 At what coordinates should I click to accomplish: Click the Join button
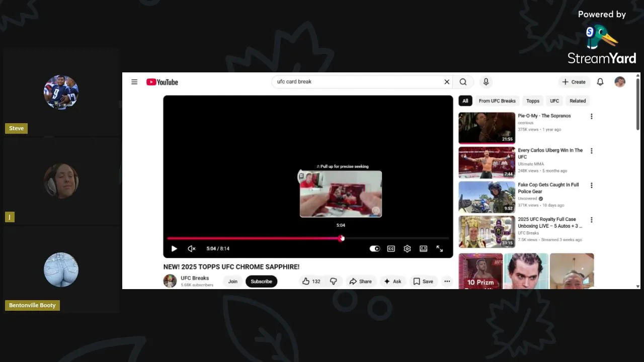tap(232, 282)
